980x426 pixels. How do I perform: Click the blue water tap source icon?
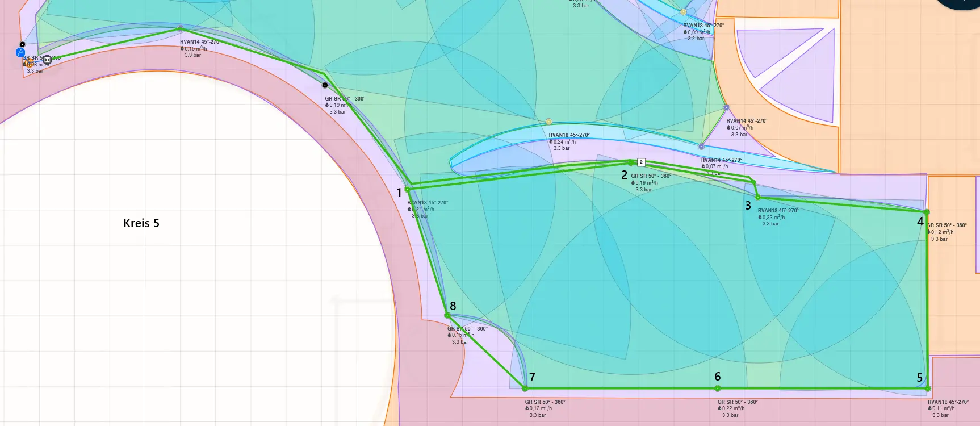pos(20,53)
